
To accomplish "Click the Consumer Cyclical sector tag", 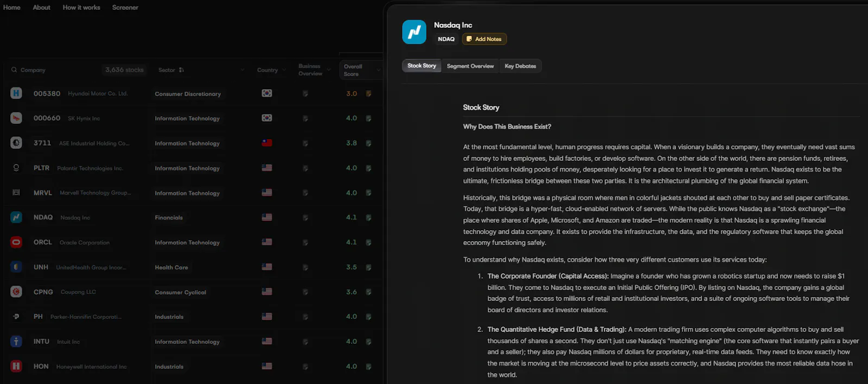I will (180, 292).
